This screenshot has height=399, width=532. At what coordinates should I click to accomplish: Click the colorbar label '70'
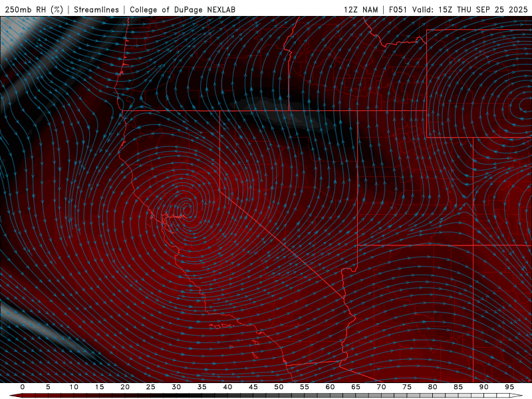coord(381,387)
